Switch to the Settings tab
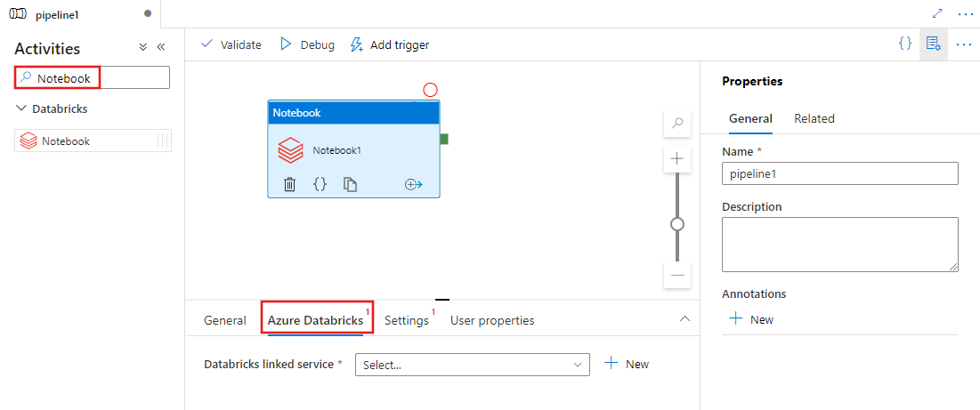 (407, 320)
